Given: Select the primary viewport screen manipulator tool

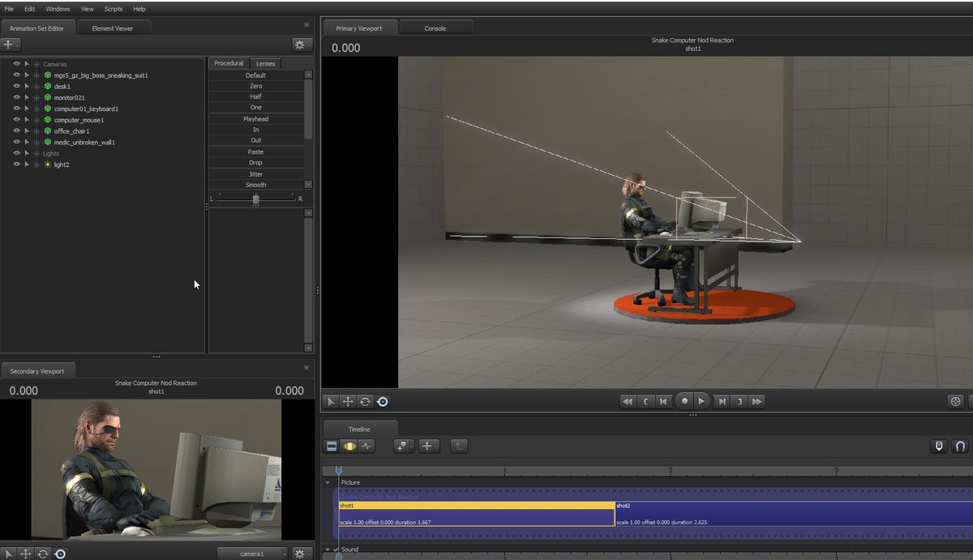Looking at the screenshot, I should pos(382,401).
